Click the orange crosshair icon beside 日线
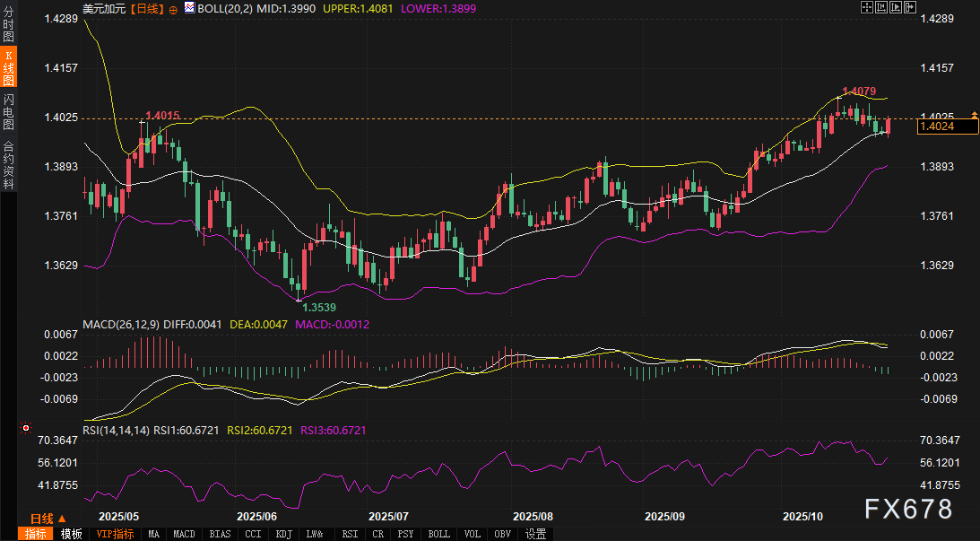The width and height of the screenshot is (980, 541). point(173,8)
